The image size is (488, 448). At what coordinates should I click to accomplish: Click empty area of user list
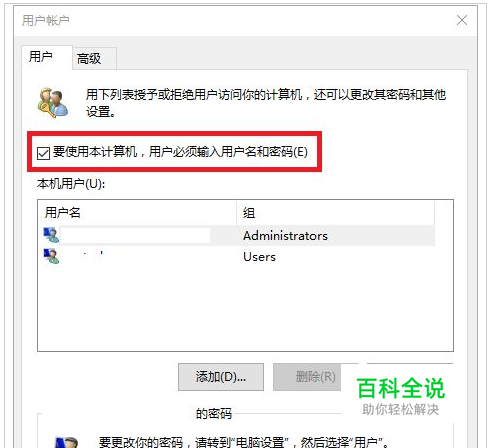(245, 308)
